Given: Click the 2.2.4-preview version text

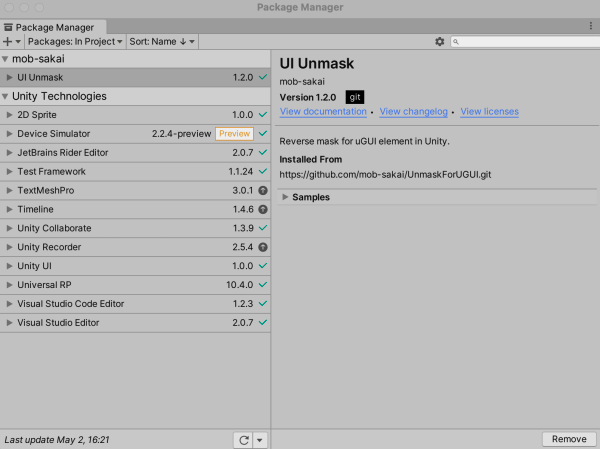Looking at the screenshot, I should coord(181,134).
